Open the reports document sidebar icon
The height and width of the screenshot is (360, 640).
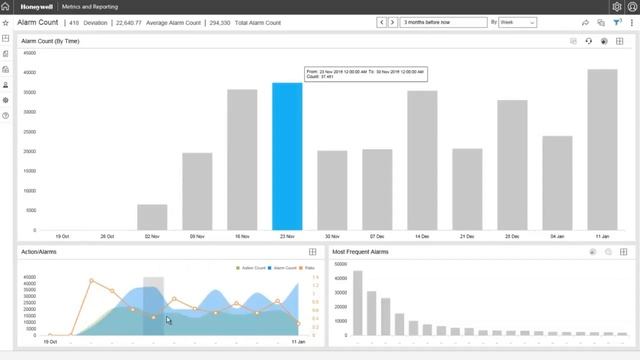6,53
